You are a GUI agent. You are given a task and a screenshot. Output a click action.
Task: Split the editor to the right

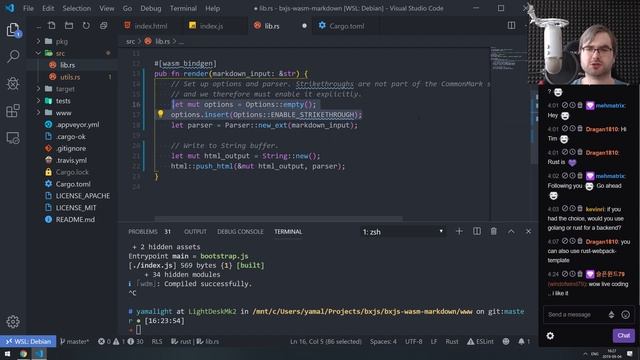coord(511,25)
